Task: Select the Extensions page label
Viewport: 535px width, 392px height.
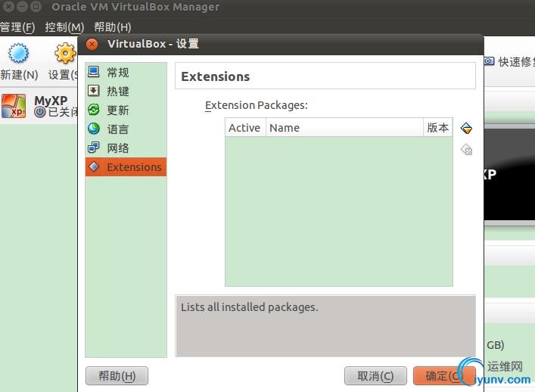Action: tap(134, 167)
